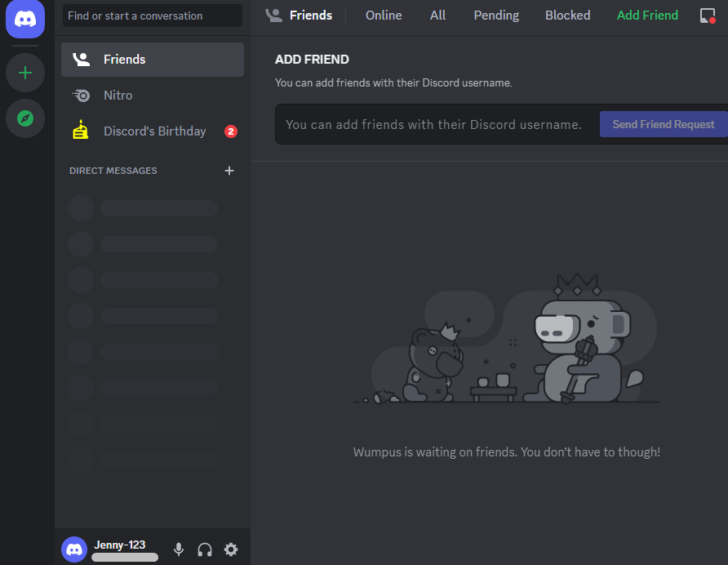Open Discord home direct messages icon
728x565 pixels.
[x=25, y=19]
